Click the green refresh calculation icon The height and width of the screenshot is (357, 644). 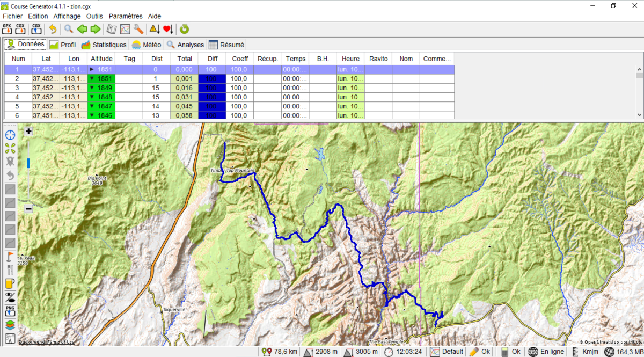(x=185, y=29)
